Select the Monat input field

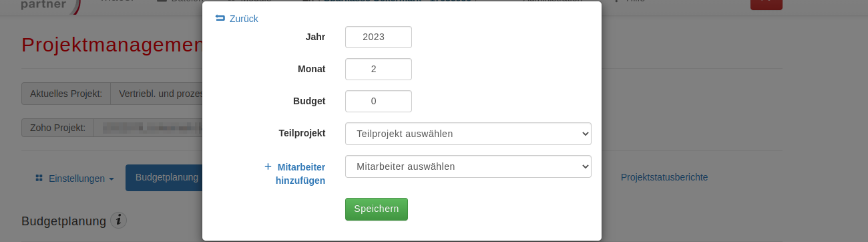point(379,69)
